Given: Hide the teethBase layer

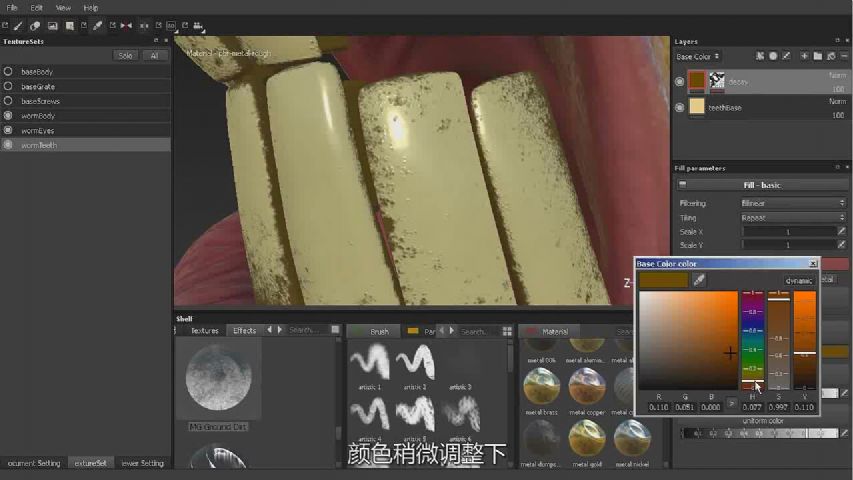Looking at the screenshot, I should click(679, 108).
